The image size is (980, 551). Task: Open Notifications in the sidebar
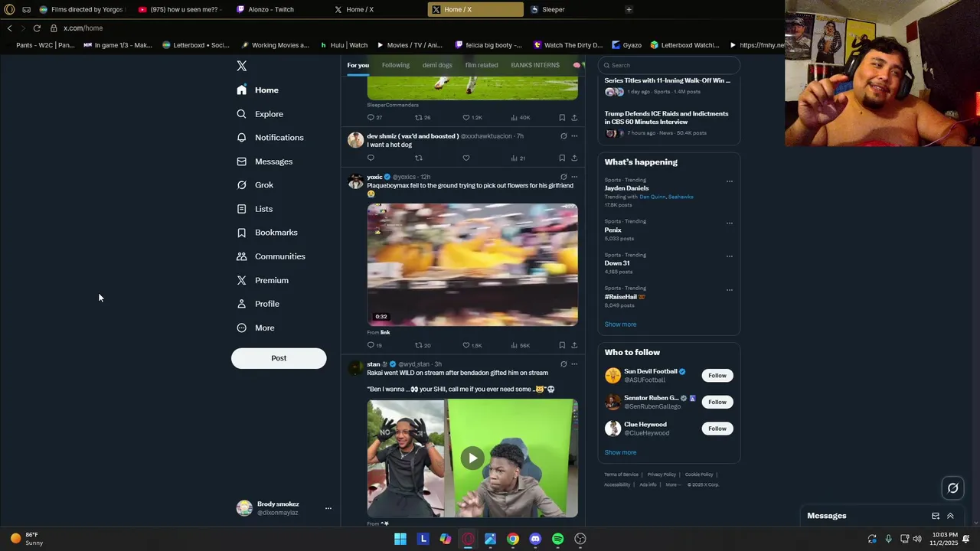[270, 138]
